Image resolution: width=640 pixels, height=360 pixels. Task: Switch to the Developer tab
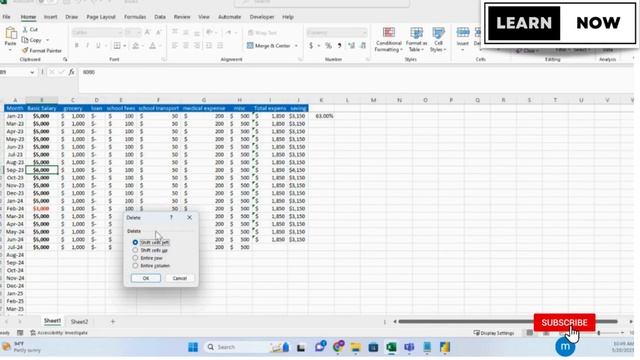coord(262,17)
